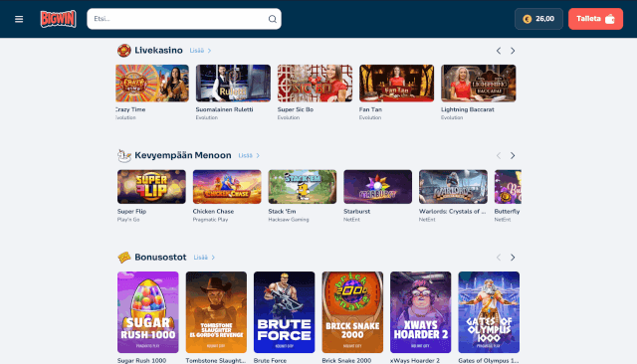Click the BigWin logo
637x364 pixels.
[58, 19]
